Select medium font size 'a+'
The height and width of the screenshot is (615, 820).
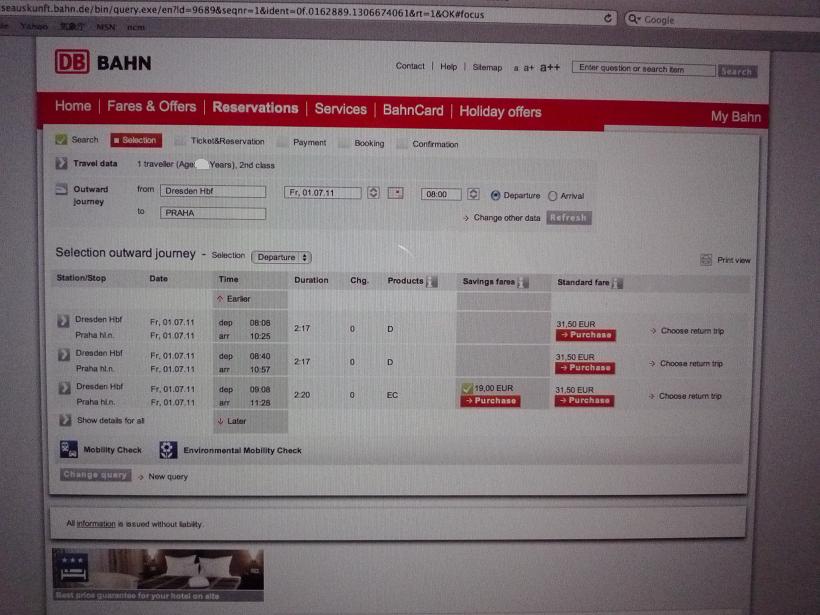pos(529,68)
